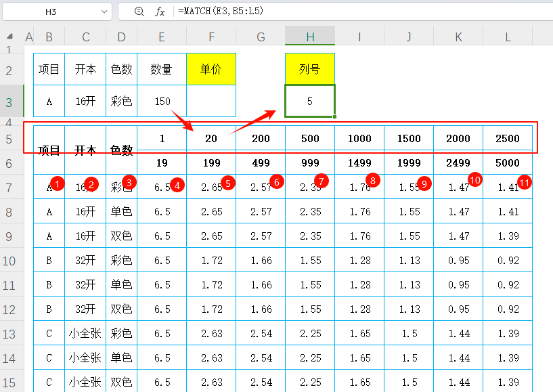This screenshot has height=392, width=553.
Task: Click the Name Box showing H3
Action: 57,12
